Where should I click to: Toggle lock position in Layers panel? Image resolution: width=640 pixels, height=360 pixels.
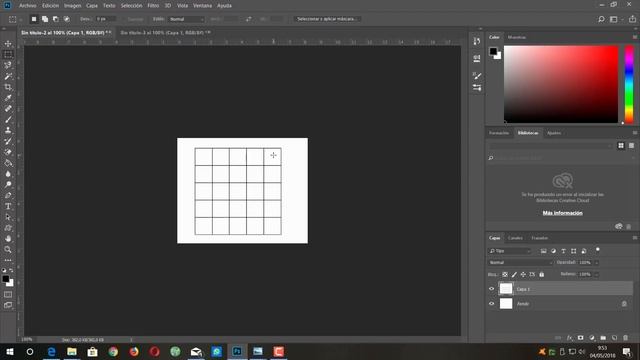523,274
